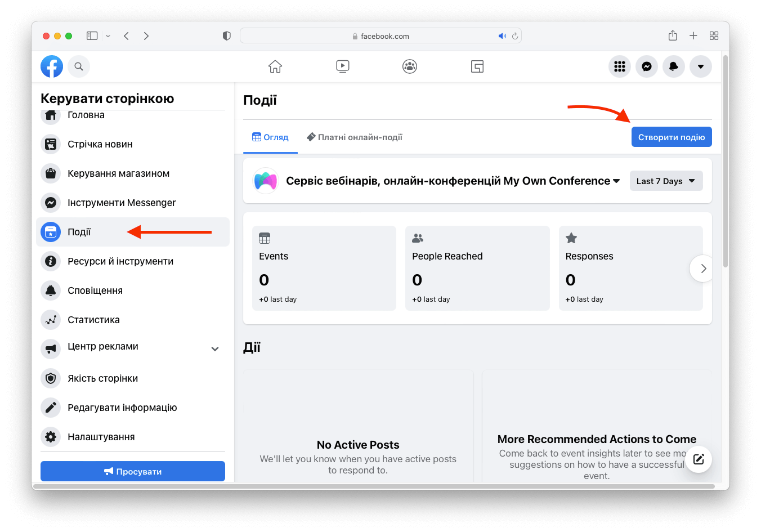Click the floating compose message icon

[x=699, y=459]
